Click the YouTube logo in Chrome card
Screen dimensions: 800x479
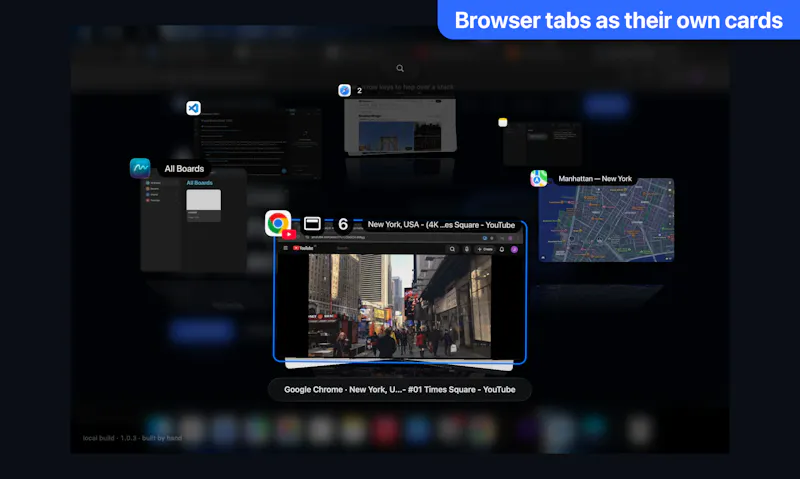[x=304, y=248]
